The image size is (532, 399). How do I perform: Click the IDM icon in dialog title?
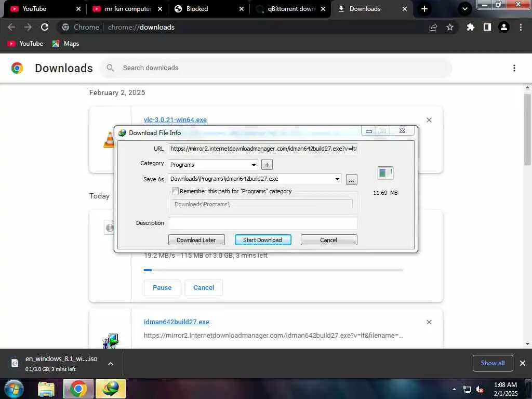pos(122,132)
